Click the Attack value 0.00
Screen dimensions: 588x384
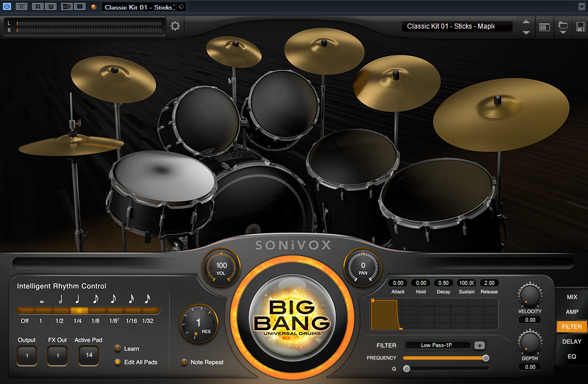(x=398, y=283)
